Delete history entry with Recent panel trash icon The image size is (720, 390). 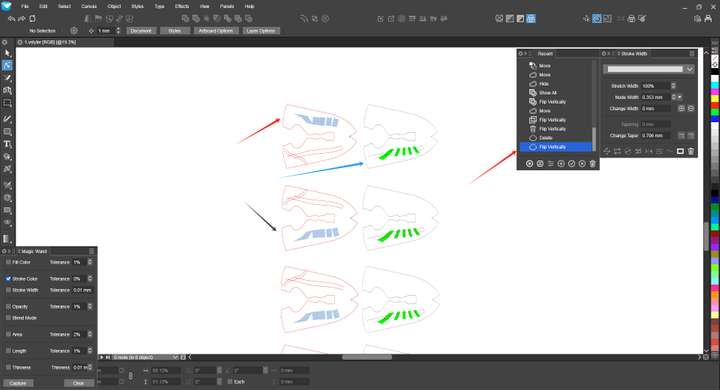pyautogui.click(x=592, y=164)
